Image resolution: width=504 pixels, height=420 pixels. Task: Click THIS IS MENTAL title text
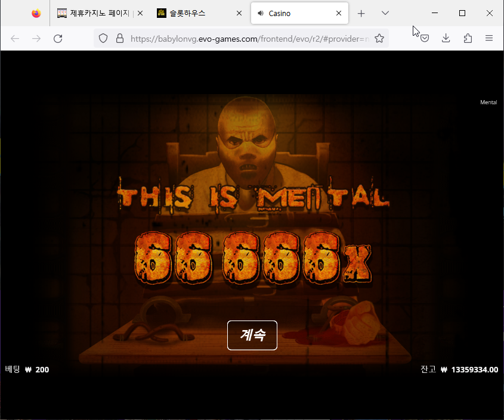point(253,196)
